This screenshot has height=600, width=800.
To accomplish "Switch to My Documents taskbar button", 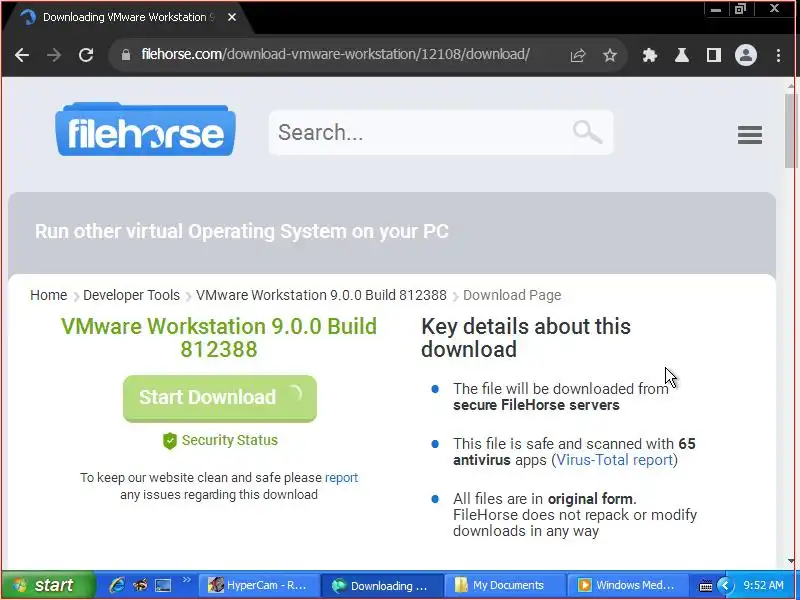I will coord(505,585).
